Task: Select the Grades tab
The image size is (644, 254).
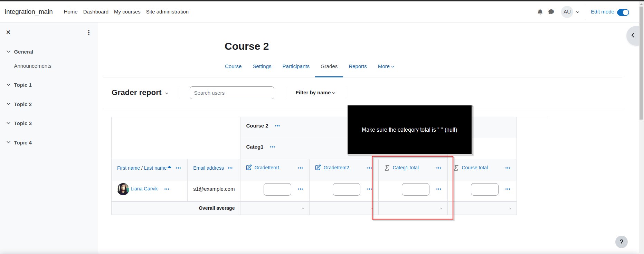Action: pos(329,66)
